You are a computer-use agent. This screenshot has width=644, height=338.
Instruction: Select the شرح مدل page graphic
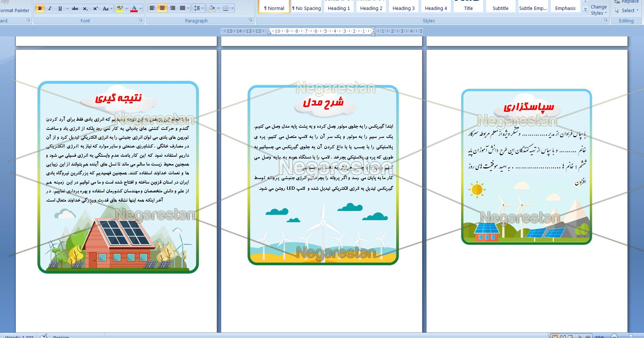[323, 175]
